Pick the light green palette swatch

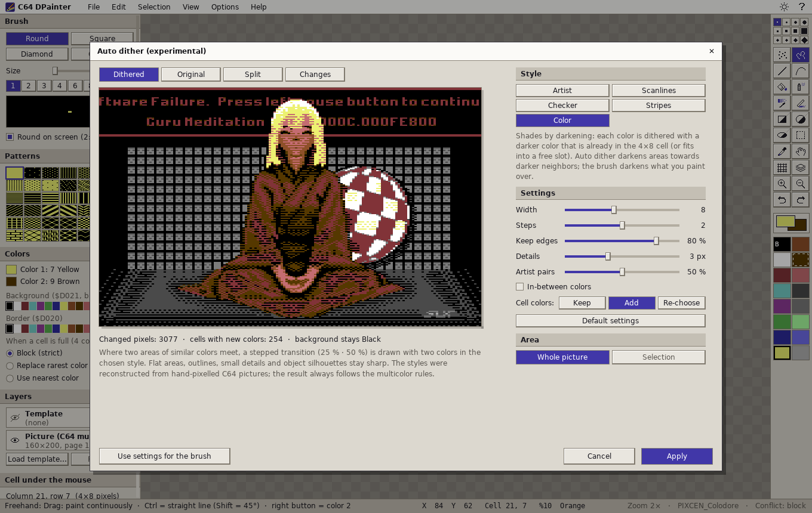[x=800, y=322]
